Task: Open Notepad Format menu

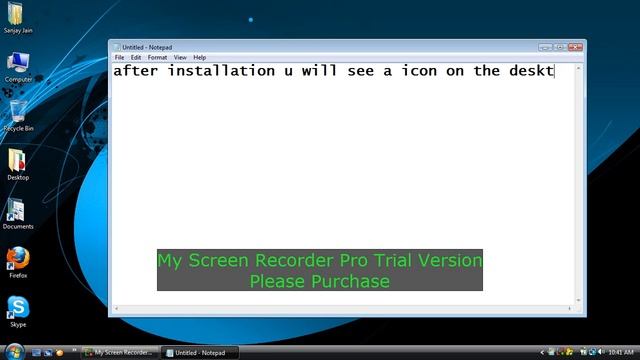Action: [x=158, y=58]
